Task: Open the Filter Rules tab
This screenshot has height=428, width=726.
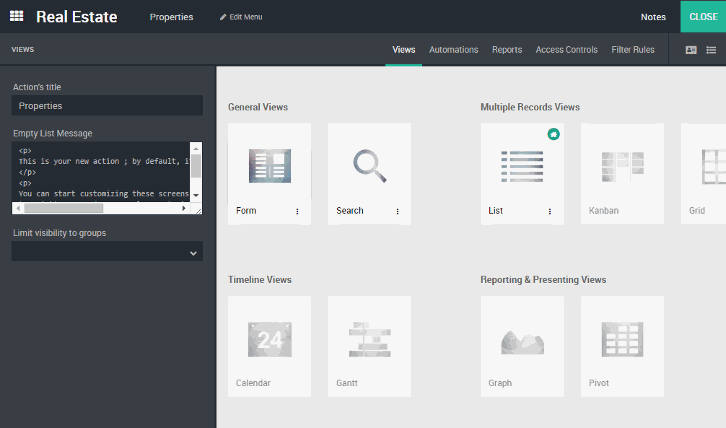Action: [x=633, y=50]
